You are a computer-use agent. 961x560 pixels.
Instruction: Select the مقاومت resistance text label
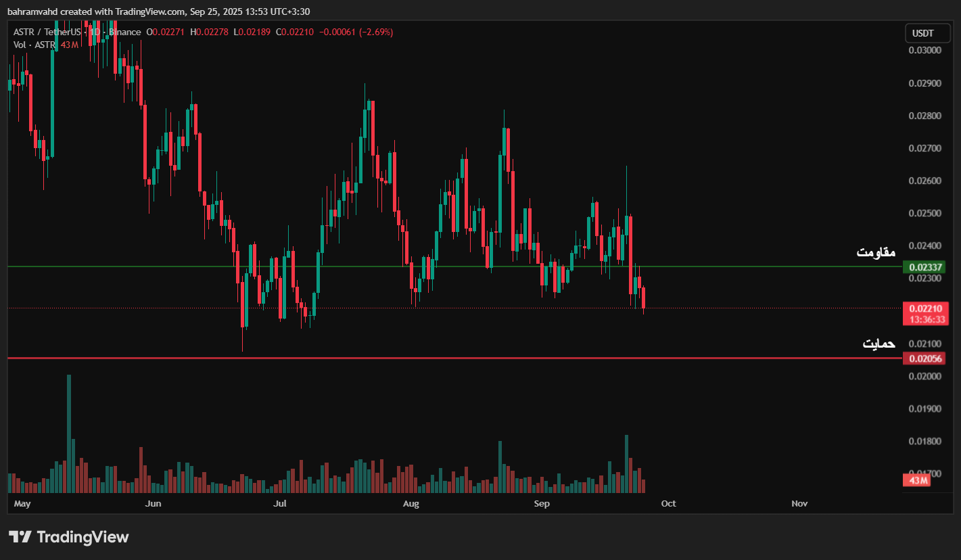pos(876,252)
